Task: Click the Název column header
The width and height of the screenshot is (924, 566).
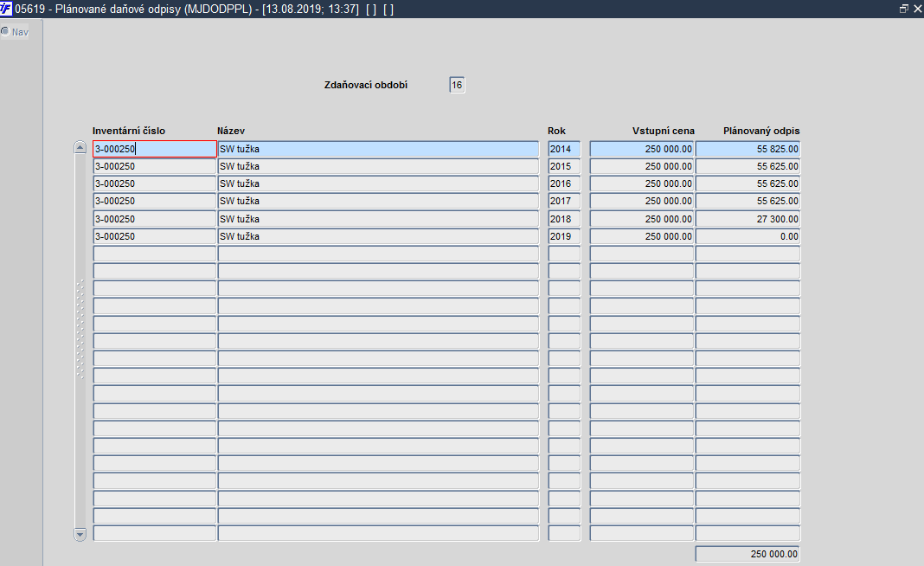Action: pos(231,131)
